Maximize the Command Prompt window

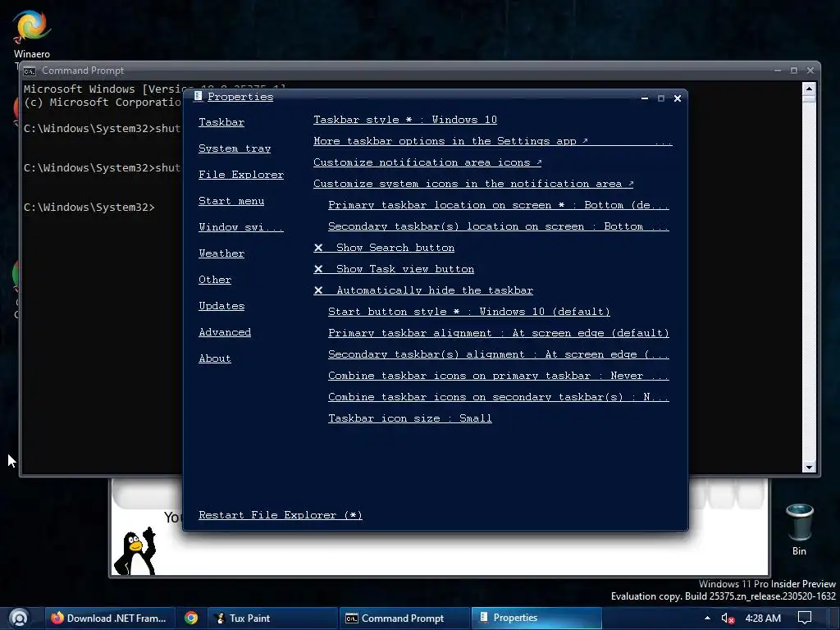coord(794,71)
